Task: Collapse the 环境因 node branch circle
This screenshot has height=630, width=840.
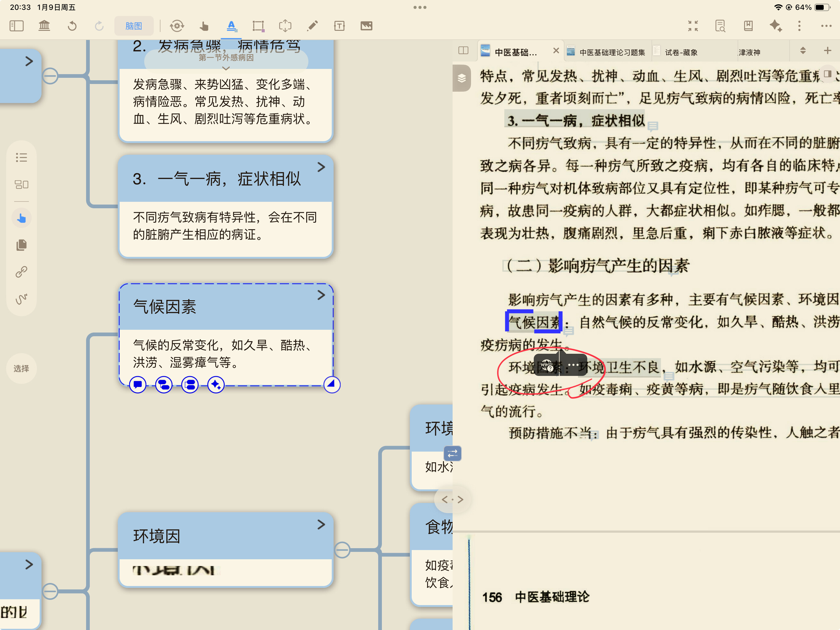Action: [x=342, y=550]
